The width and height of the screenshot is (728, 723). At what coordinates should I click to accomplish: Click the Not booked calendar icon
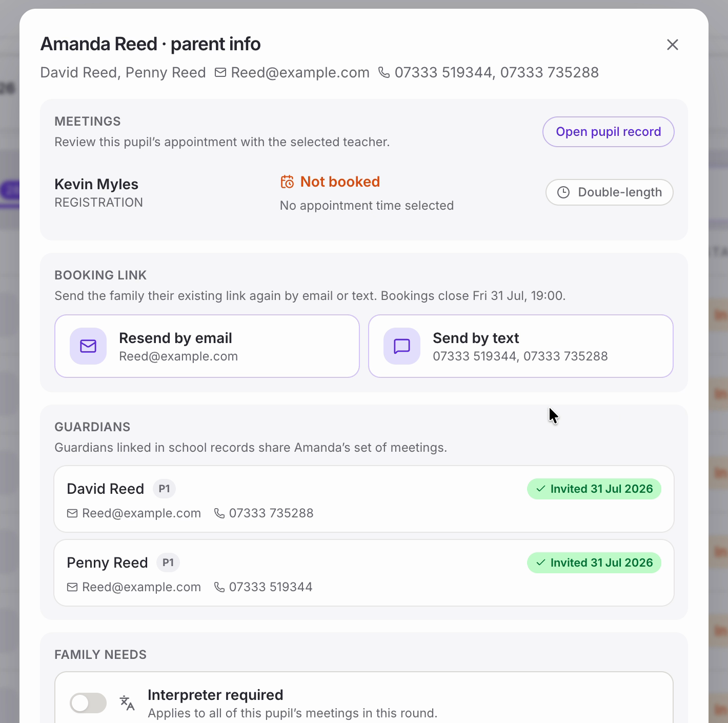[287, 182]
